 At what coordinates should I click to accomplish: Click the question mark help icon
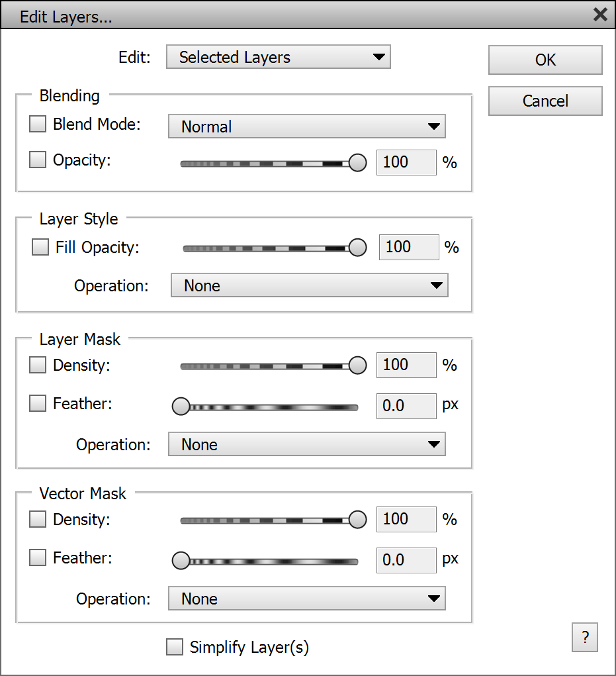click(585, 638)
